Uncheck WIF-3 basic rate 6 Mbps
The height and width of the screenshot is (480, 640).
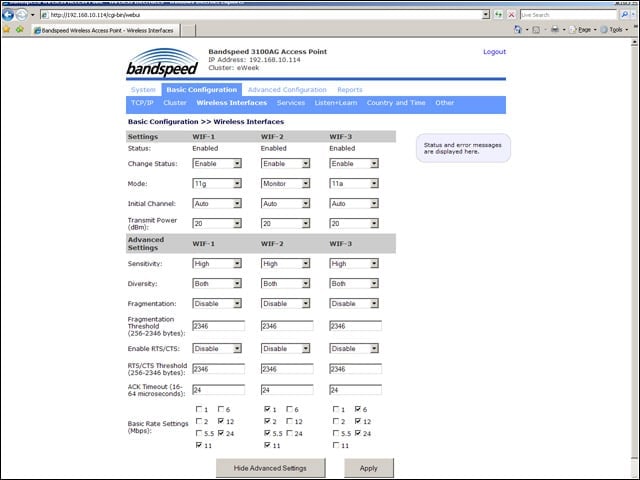pos(358,409)
